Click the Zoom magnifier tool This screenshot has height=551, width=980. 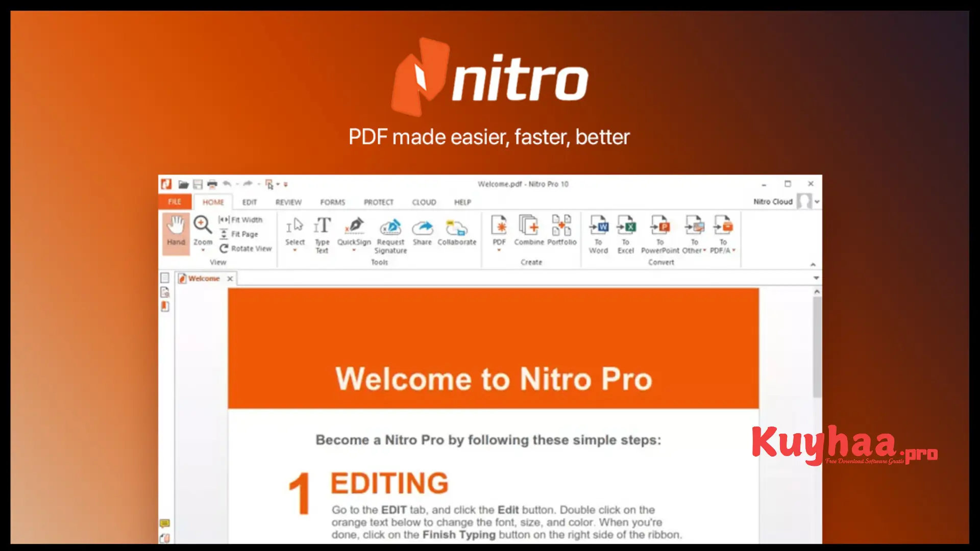[203, 225]
